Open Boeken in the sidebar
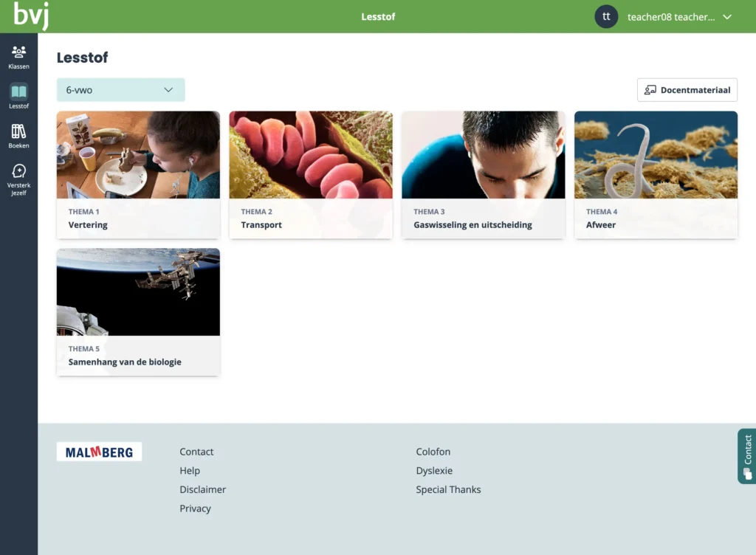The width and height of the screenshot is (756, 555). [18, 136]
